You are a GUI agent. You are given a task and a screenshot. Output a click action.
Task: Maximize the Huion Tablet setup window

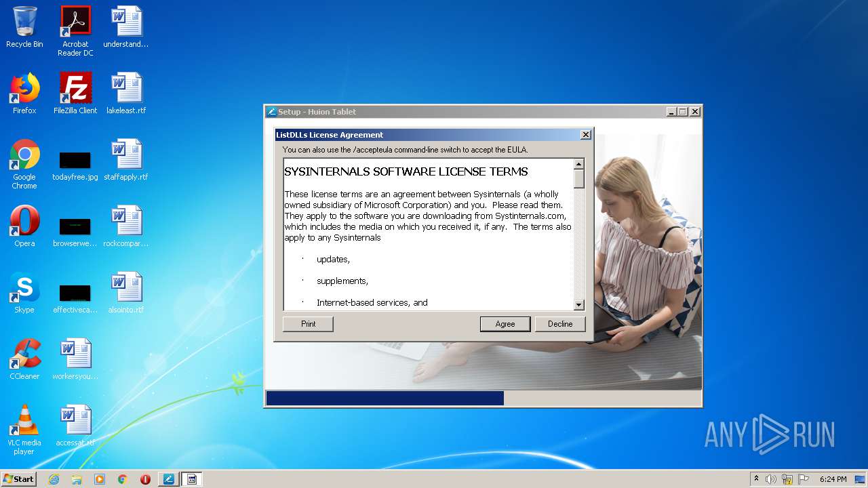click(x=683, y=112)
